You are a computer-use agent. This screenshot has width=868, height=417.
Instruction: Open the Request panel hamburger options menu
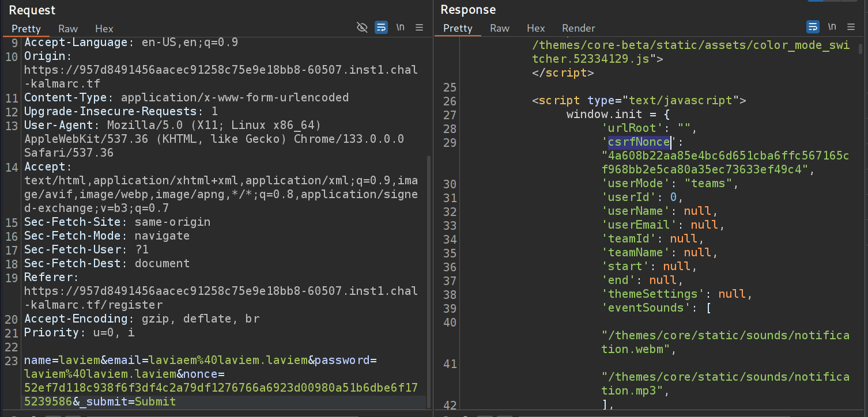tap(419, 28)
